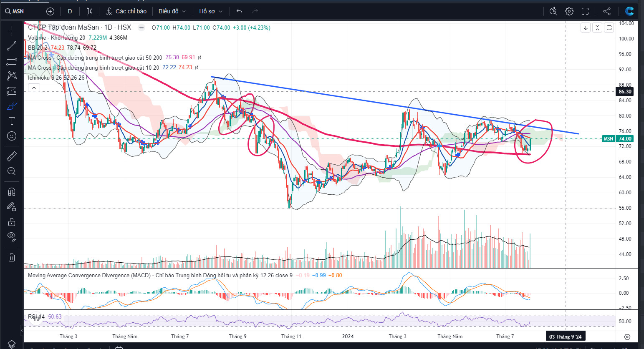Click the symbol title visibility toggle
This screenshot has height=349, width=644.
point(141,28)
